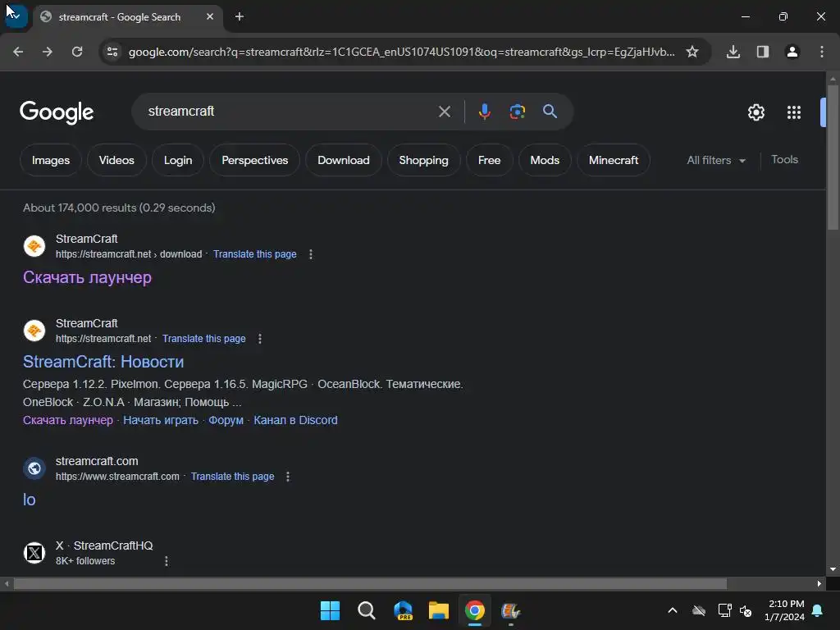Select the Perspectives filter chip

[x=254, y=160]
